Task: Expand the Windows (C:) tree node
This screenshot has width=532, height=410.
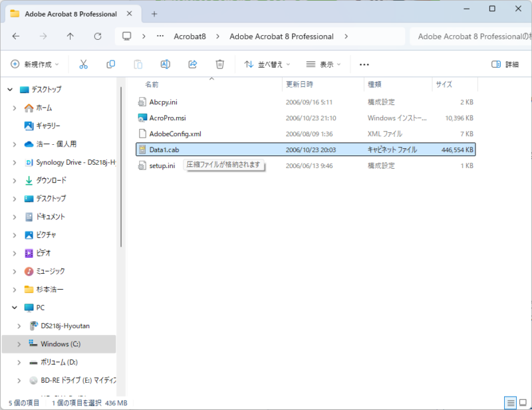Action: 19,344
